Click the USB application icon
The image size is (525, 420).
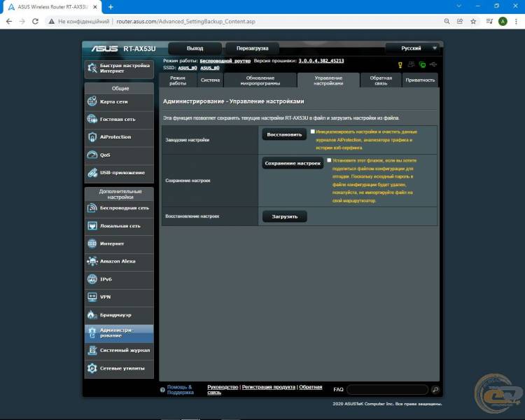point(92,172)
